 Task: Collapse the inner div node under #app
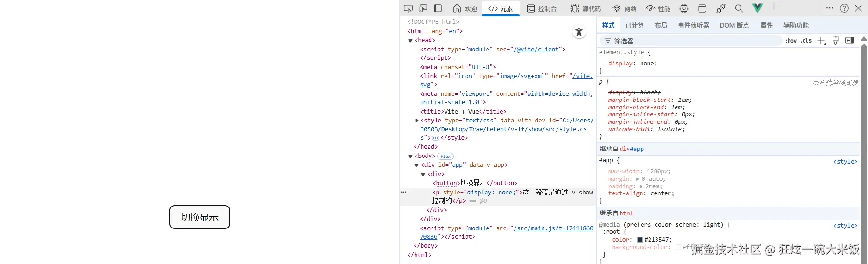tap(423, 174)
